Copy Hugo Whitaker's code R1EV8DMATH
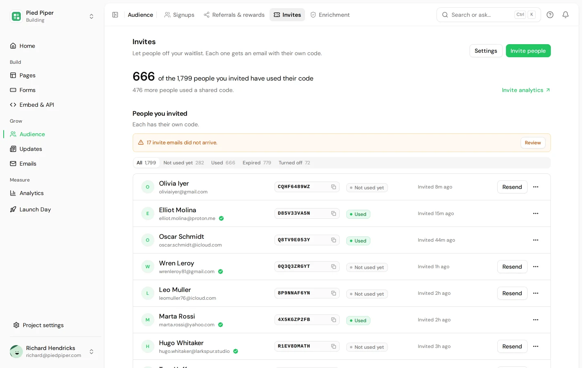This screenshot has height=368, width=588. point(334,346)
